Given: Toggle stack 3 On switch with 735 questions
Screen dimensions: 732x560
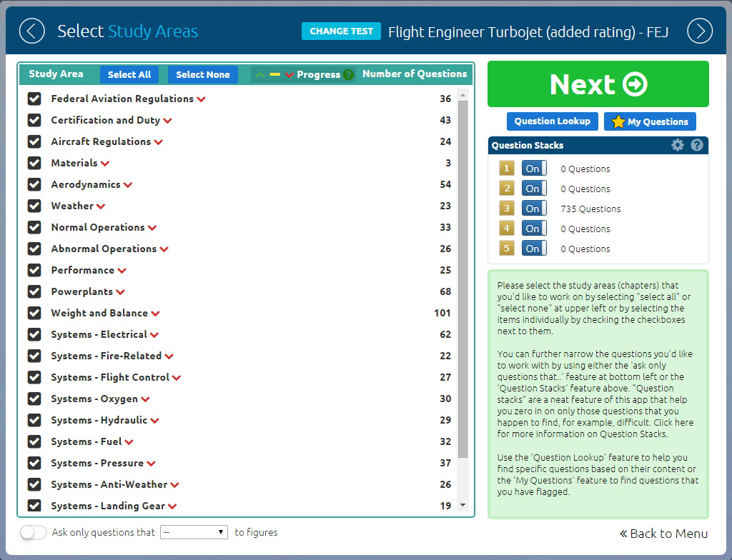Looking at the screenshot, I should pos(534,209).
